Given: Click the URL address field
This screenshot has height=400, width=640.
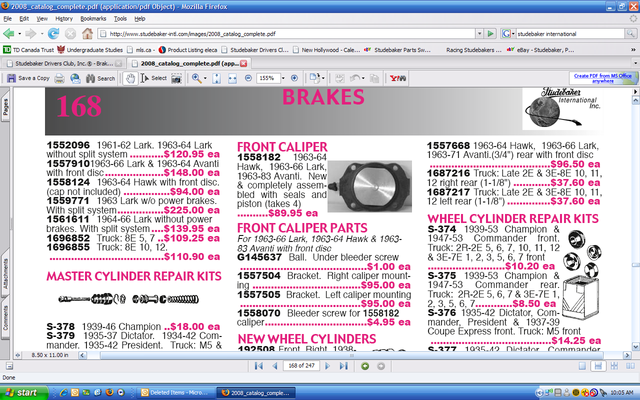Looking at the screenshot, I should 286,33.
